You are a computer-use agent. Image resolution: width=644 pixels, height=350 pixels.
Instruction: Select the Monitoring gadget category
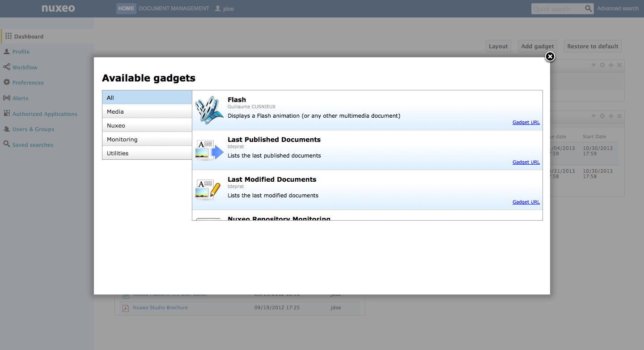pyautogui.click(x=147, y=139)
